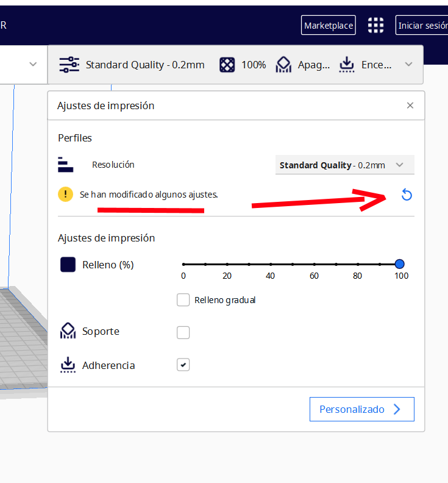Click the Resolución layer-height icon

pyautogui.click(x=66, y=165)
